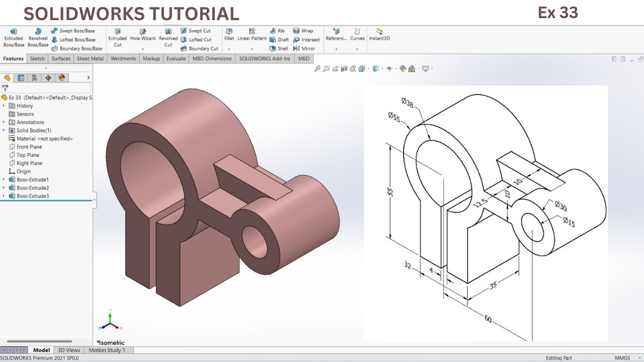Open the DisplayManager tab
The image size is (644, 362).
coord(62,78)
